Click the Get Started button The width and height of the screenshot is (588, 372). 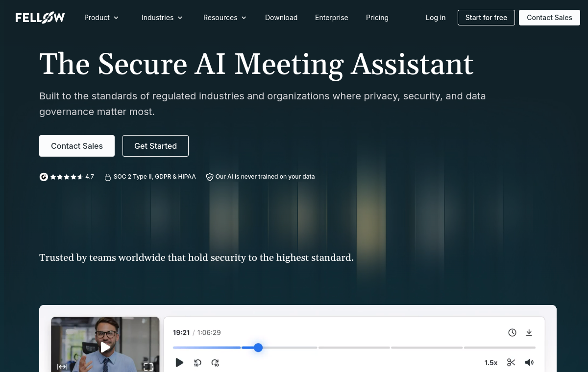coord(155,146)
